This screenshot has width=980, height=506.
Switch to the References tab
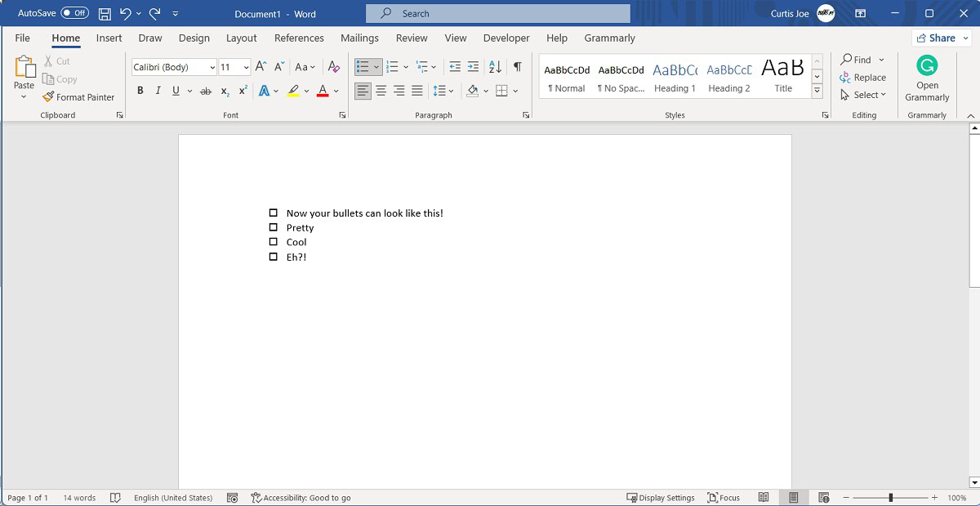pyautogui.click(x=299, y=38)
